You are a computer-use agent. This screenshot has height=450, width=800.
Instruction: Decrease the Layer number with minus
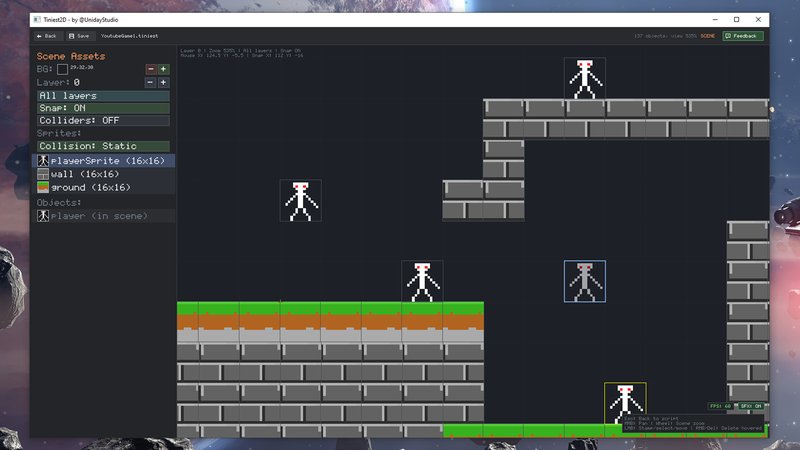pos(150,82)
